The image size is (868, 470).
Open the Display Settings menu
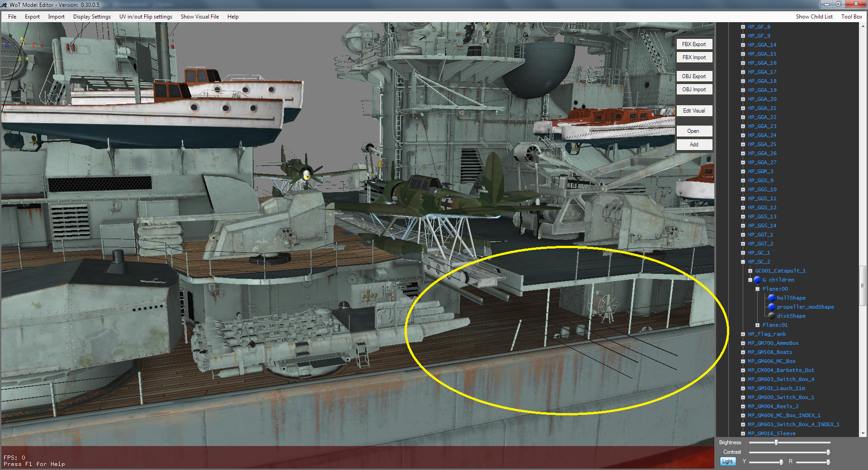coord(92,17)
